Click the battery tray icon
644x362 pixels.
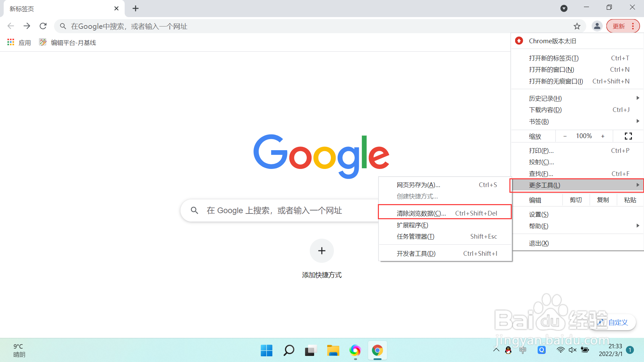coord(585,350)
